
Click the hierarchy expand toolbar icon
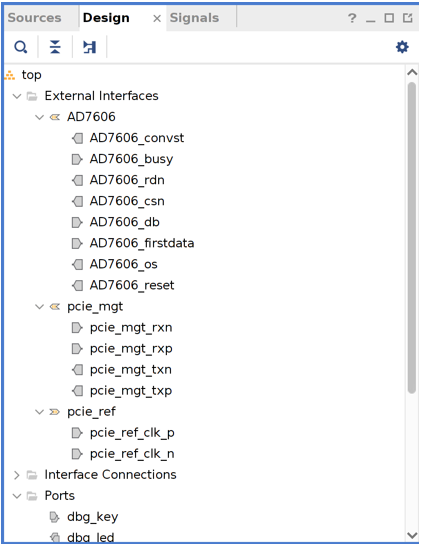[x=89, y=47]
